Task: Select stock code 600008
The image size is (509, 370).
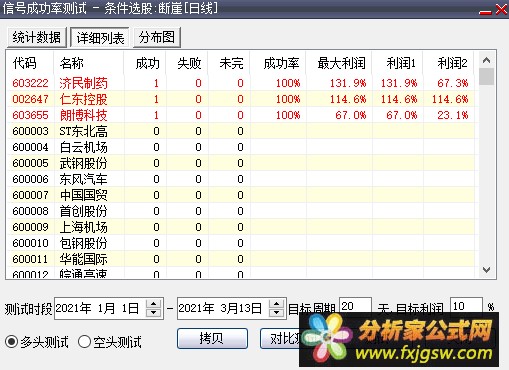Action: [30, 211]
